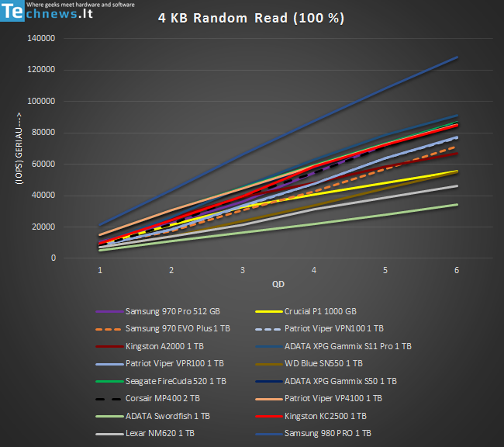
Task: Click the y-axis label '20000'
Action: (x=43, y=227)
